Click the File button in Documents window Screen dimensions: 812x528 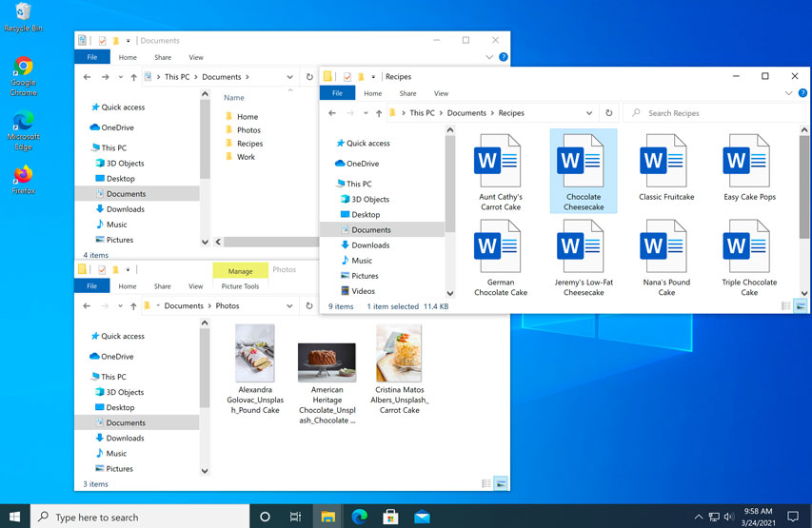click(92, 57)
